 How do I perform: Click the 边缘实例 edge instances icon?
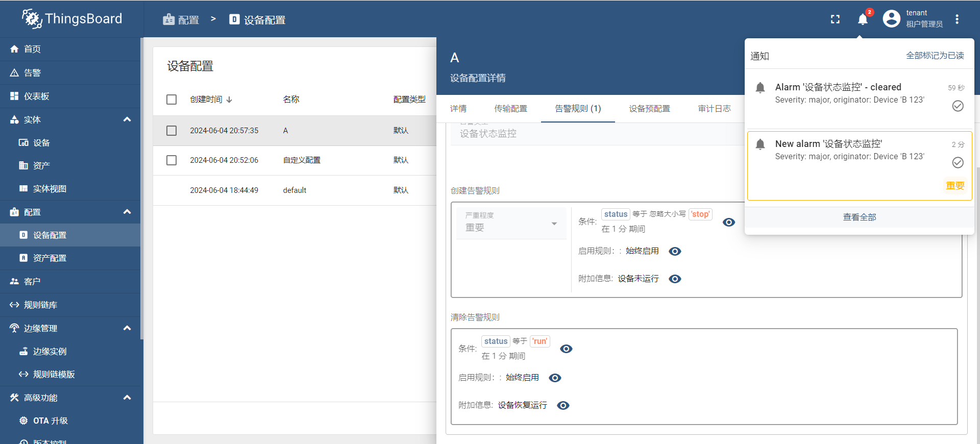23,351
